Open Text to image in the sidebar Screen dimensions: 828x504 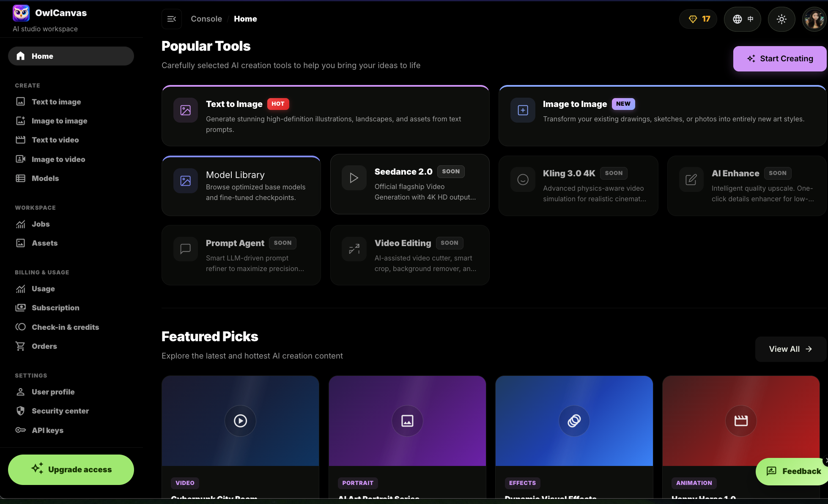click(56, 102)
